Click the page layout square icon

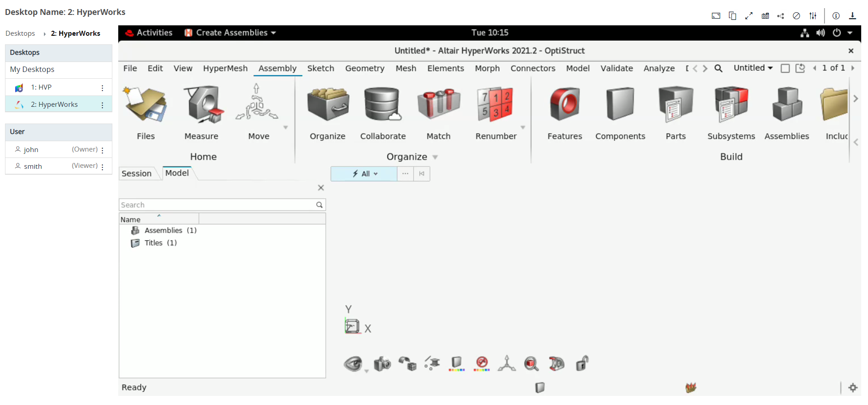pos(785,68)
